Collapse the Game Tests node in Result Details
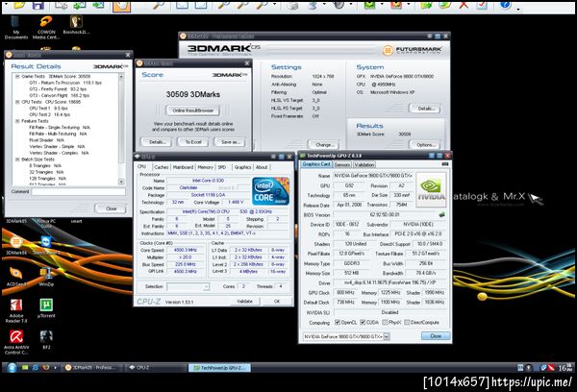Viewport: 577px width, 392px height. [x=17, y=76]
